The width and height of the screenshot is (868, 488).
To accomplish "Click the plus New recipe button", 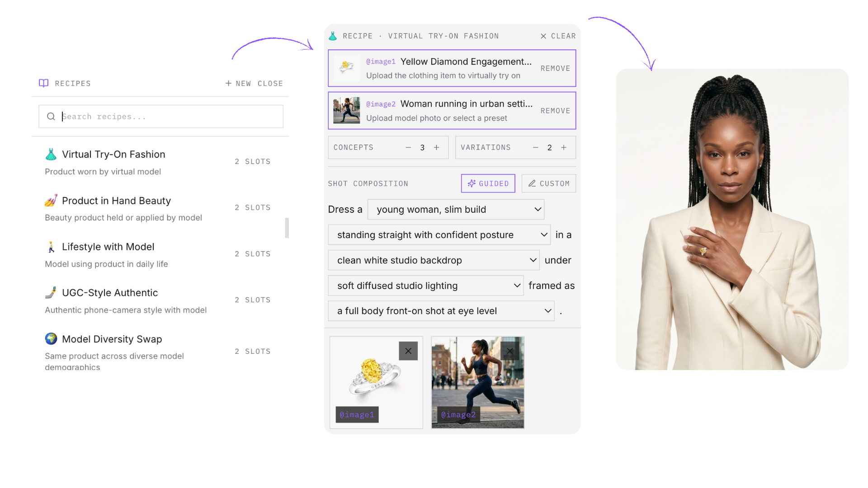I will point(238,84).
